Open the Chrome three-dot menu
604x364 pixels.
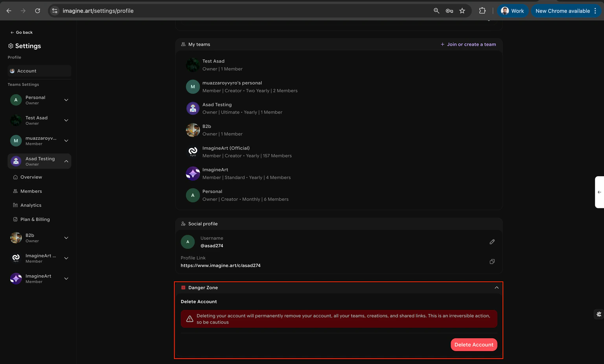595,11
